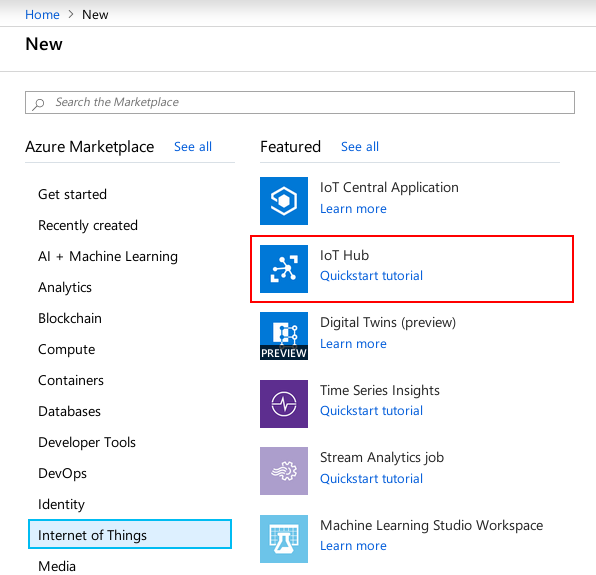The width and height of the screenshot is (596, 575).
Task: Select the Internet of Things category
Action: click(130, 534)
